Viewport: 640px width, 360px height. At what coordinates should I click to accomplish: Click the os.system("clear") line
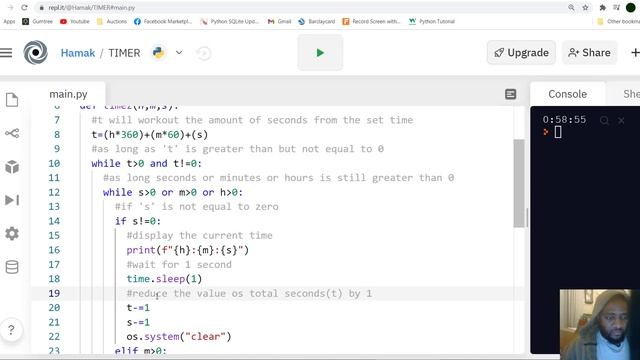(179, 337)
